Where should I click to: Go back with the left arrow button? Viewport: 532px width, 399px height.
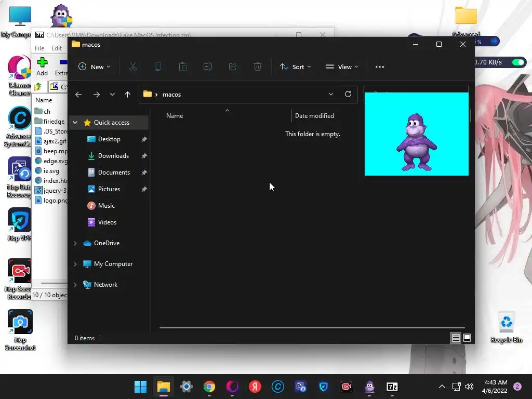click(x=78, y=95)
